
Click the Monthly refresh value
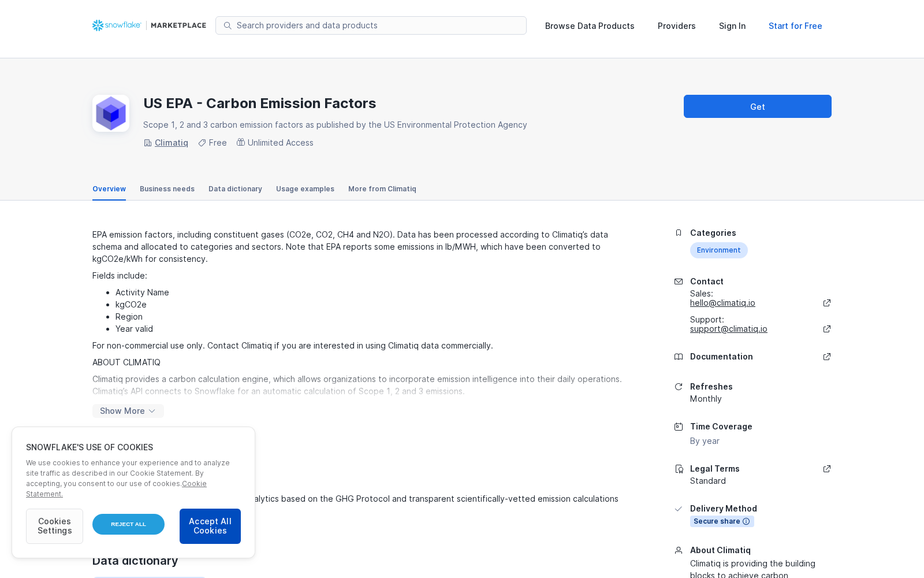point(706,399)
